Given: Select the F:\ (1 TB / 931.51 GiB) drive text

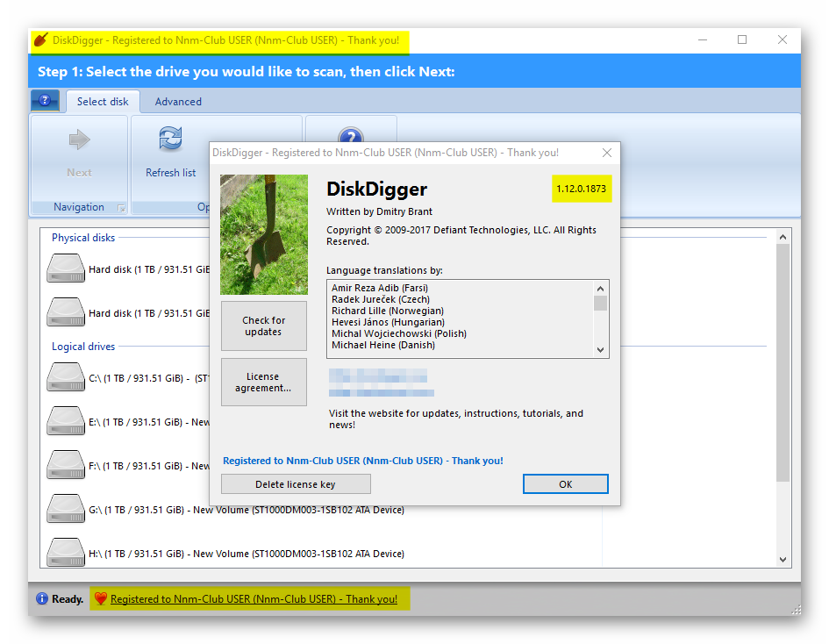Looking at the screenshot, I should [x=149, y=466].
